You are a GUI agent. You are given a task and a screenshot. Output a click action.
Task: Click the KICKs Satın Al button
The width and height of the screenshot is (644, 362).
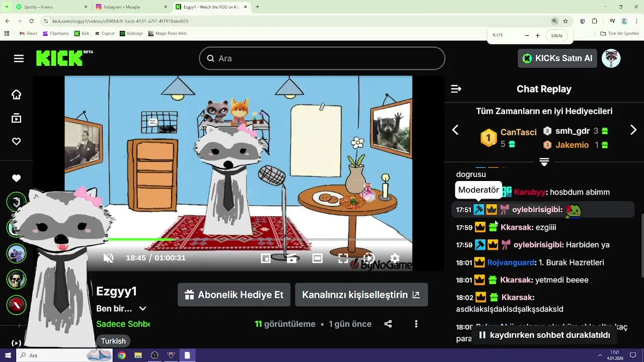(x=557, y=58)
